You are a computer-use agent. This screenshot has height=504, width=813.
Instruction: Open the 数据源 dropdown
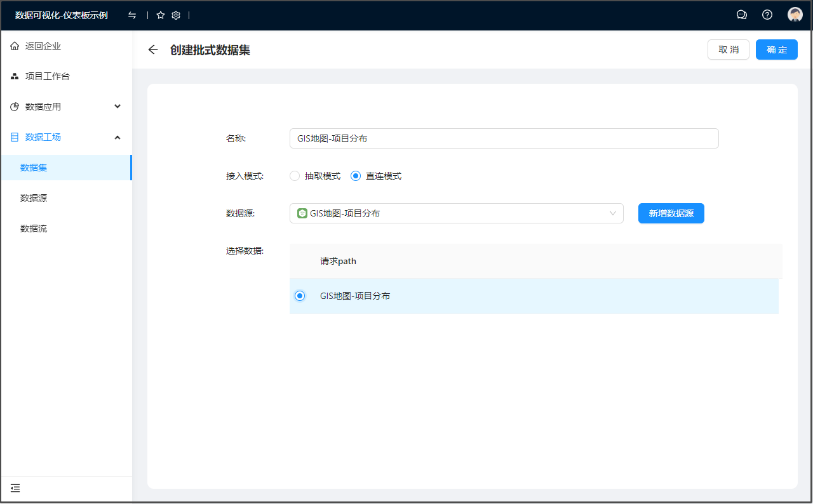pos(456,213)
